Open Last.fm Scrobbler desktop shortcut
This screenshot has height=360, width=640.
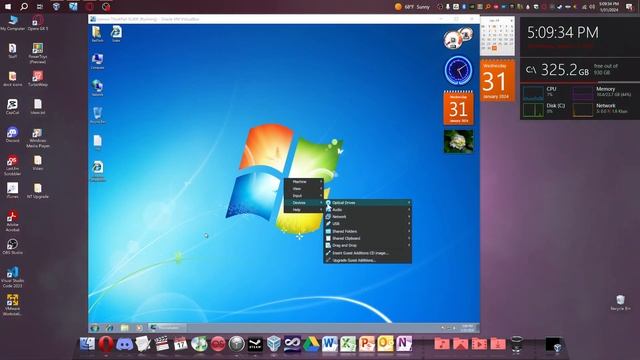point(13,165)
